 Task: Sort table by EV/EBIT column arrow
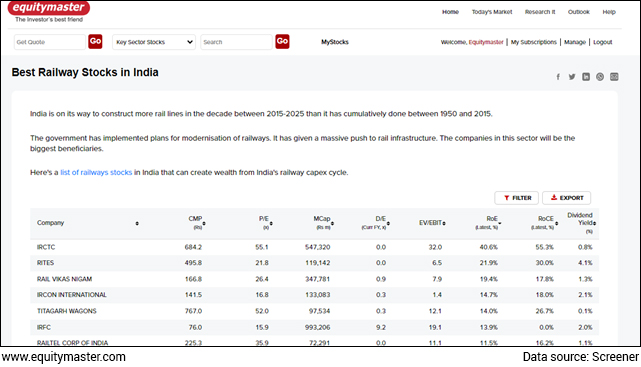pos(444,223)
